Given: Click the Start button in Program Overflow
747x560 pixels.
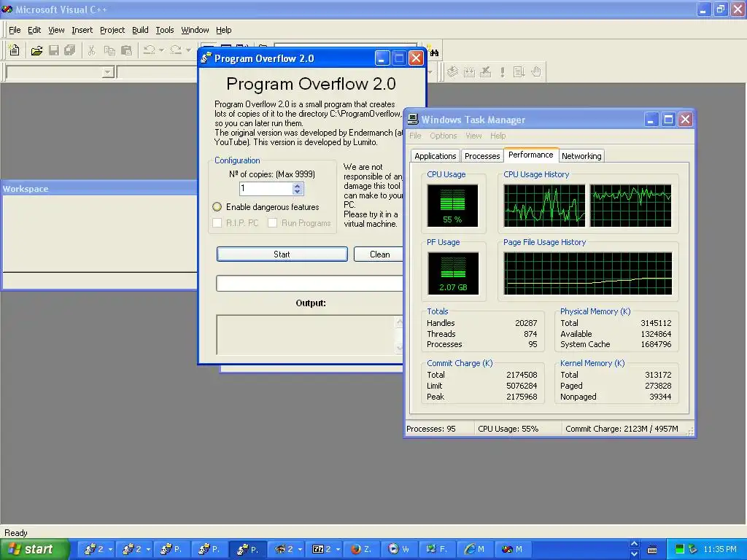Looking at the screenshot, I should click(282, 254).
